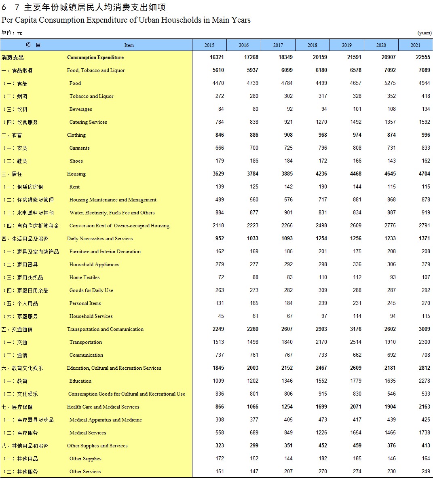Click the 2015 total value 16321
The height and width of the screenshot is (504, 433).
pyautogui.click(x=217, y=57)
